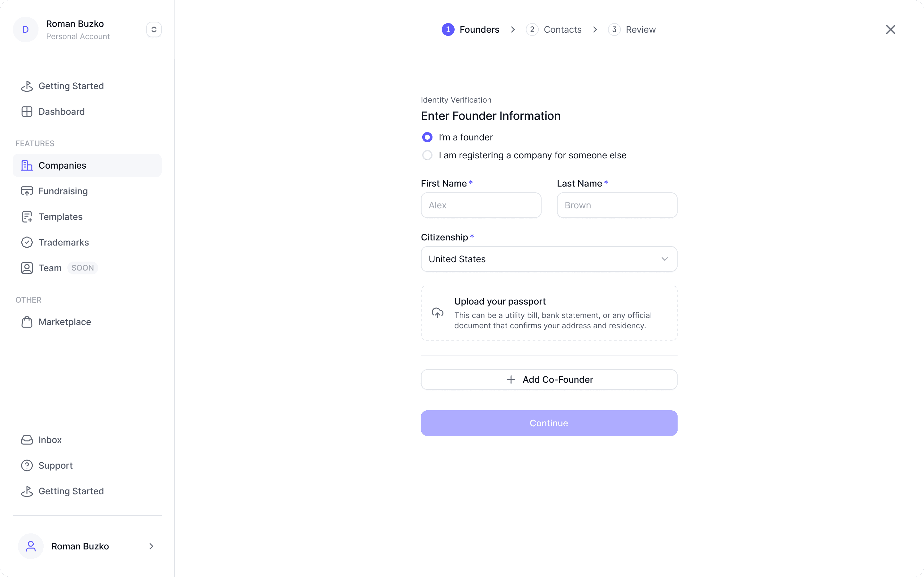Open the Citizenship United States dropdown
The image size is (924, 577).
tap(549, 259)
